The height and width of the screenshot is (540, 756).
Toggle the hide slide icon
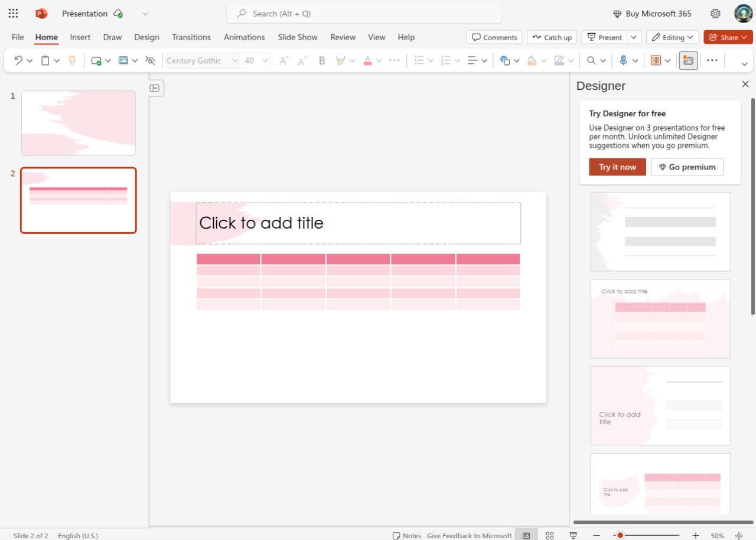(151, 60)
